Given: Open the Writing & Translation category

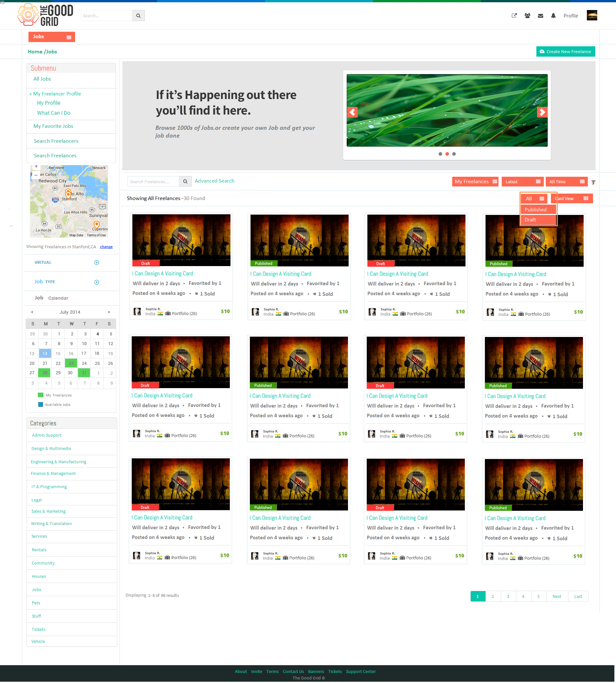Looking at the screenshot, I should tap(51, 524).
